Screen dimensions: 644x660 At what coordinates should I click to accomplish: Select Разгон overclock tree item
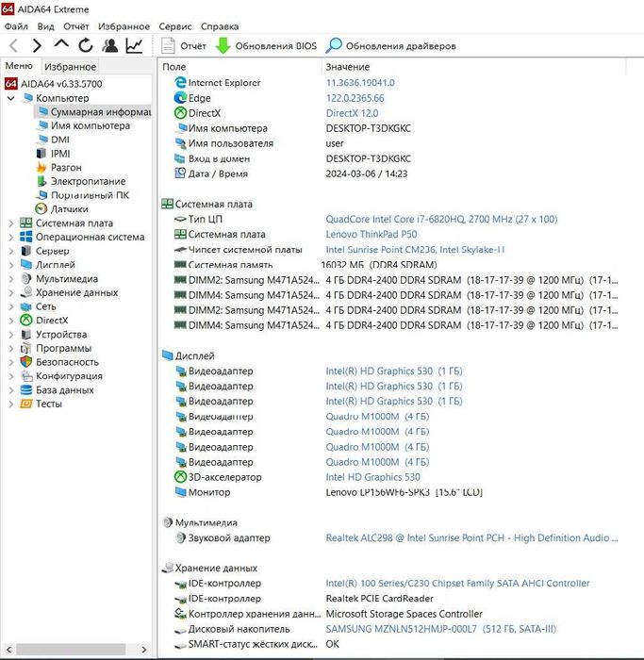tap(66, 168)
